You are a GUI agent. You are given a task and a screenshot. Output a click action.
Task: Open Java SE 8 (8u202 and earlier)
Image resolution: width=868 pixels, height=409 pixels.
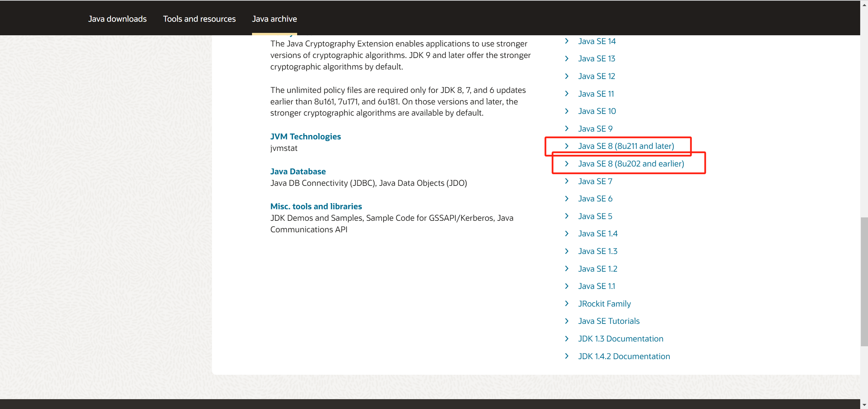click(x=631, y=164)
